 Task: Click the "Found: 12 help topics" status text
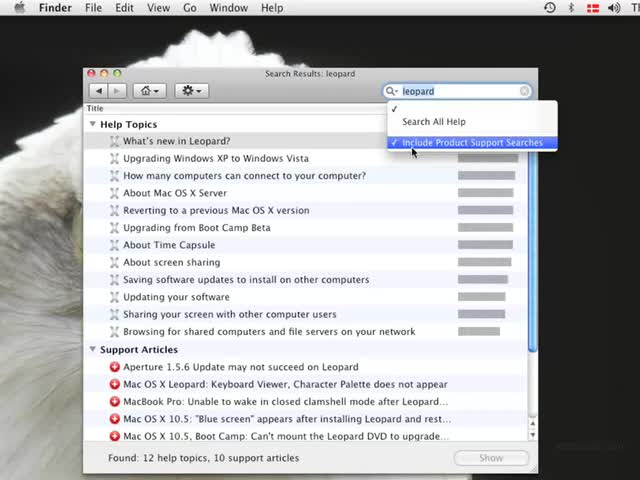203,458
